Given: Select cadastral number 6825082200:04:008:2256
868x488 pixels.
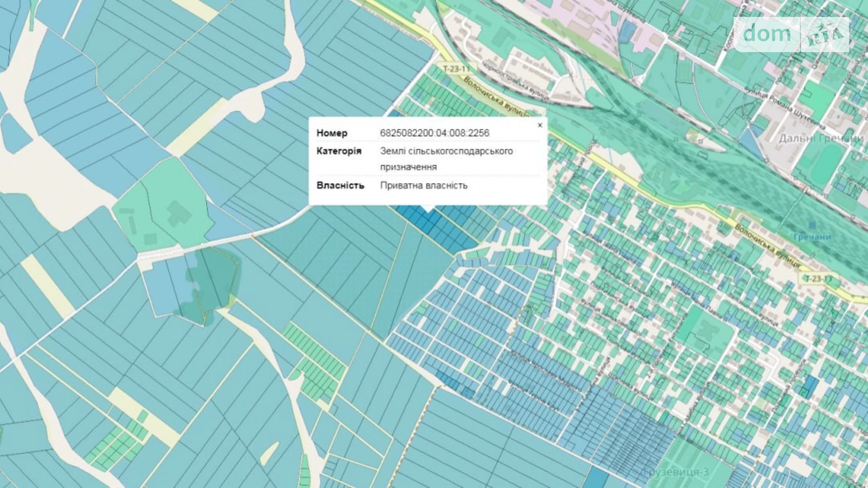Looking at the screenshot, I should (434, 133).
